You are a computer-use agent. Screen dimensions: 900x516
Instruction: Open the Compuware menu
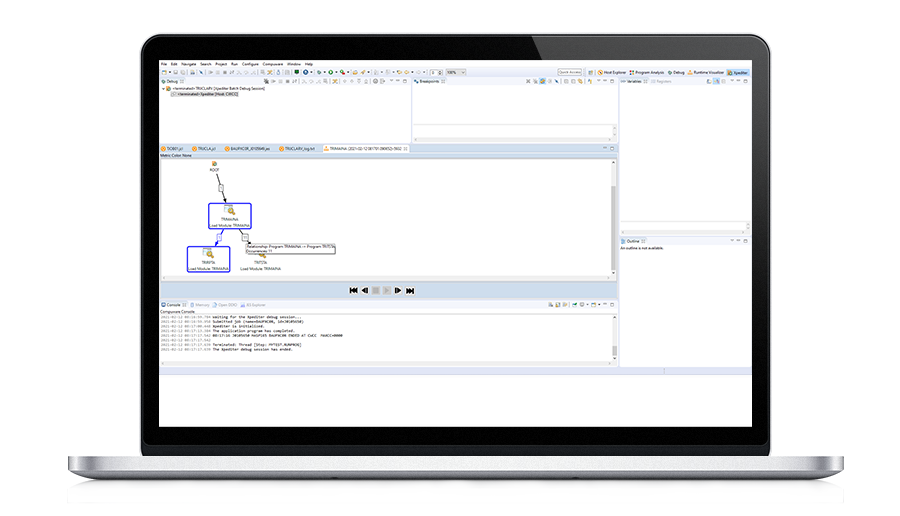(272, 63)
